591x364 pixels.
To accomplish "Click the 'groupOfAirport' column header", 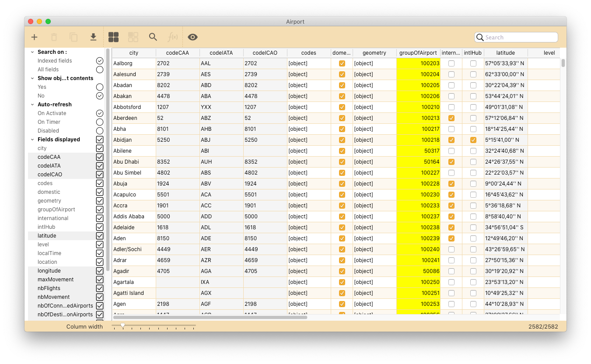I will (x=418, y=53).
